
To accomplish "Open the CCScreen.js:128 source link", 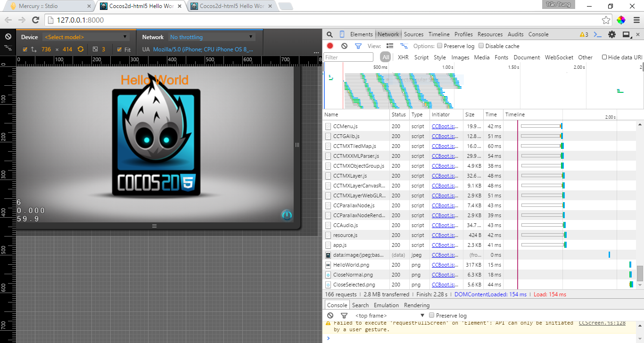I will [x=602, y=323].
